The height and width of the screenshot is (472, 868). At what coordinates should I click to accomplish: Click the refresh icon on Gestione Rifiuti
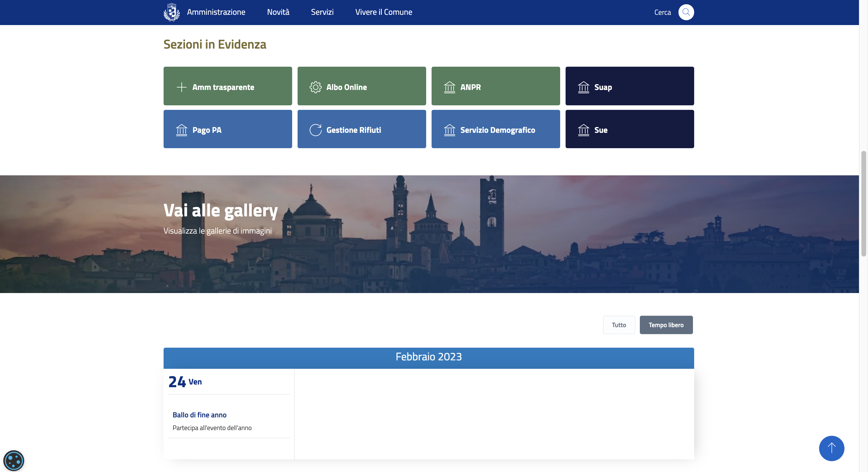(315, 130)
